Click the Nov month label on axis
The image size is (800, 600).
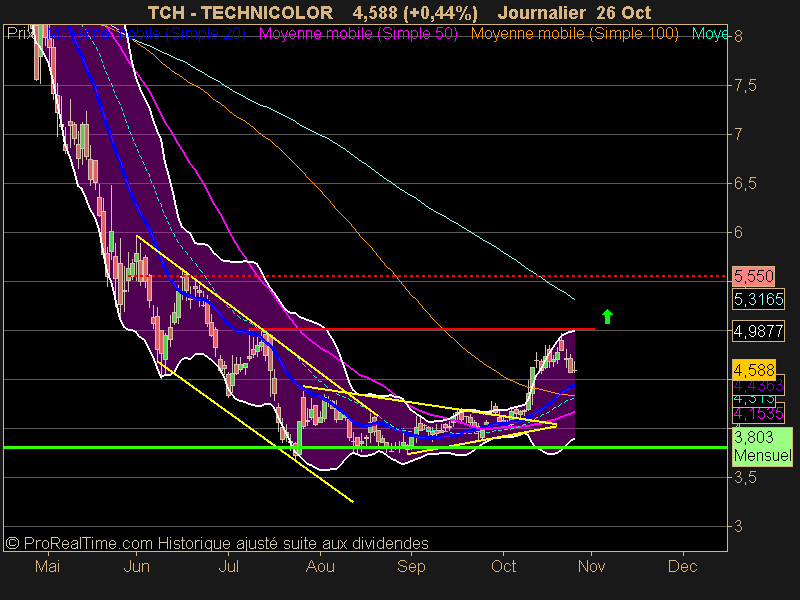pos(591,566)
